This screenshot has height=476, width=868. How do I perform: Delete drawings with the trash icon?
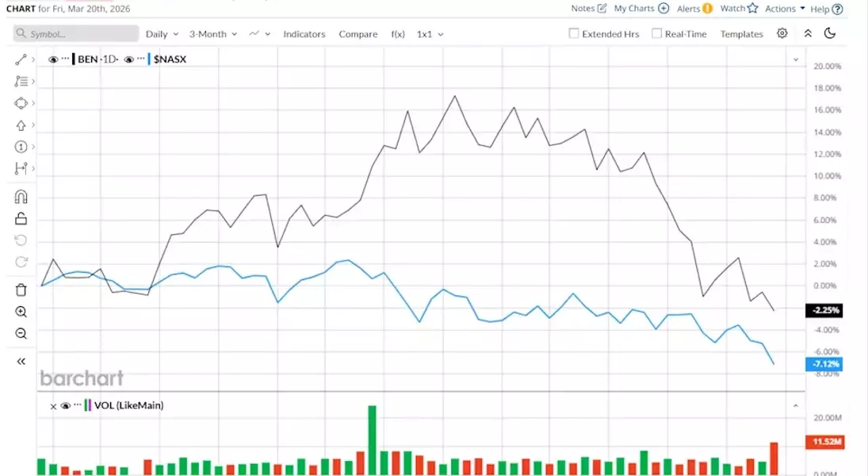[21, 290]
